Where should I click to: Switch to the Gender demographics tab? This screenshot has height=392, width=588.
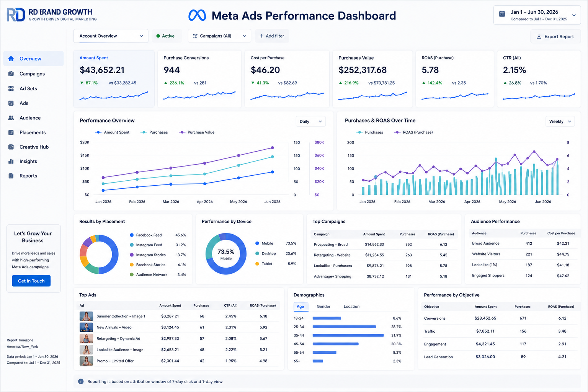[x=323, y=306]
